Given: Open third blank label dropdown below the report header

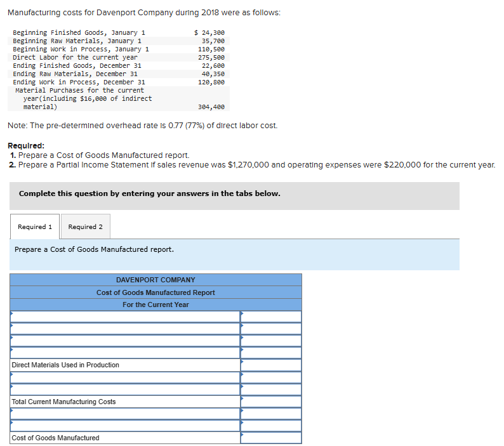Looking at the screenshot, I should 125,341.
